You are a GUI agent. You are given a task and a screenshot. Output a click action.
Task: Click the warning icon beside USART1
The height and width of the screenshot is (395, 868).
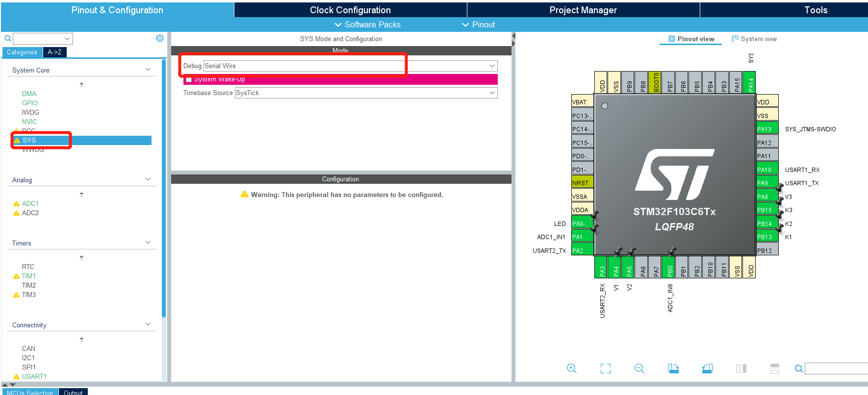(17, 376)
